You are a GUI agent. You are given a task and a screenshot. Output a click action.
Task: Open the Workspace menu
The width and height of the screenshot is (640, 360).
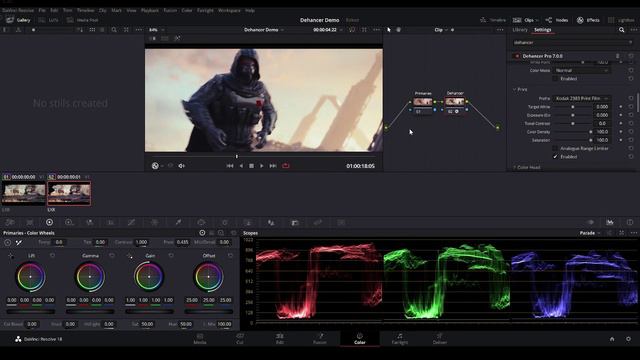click(229, 10)
